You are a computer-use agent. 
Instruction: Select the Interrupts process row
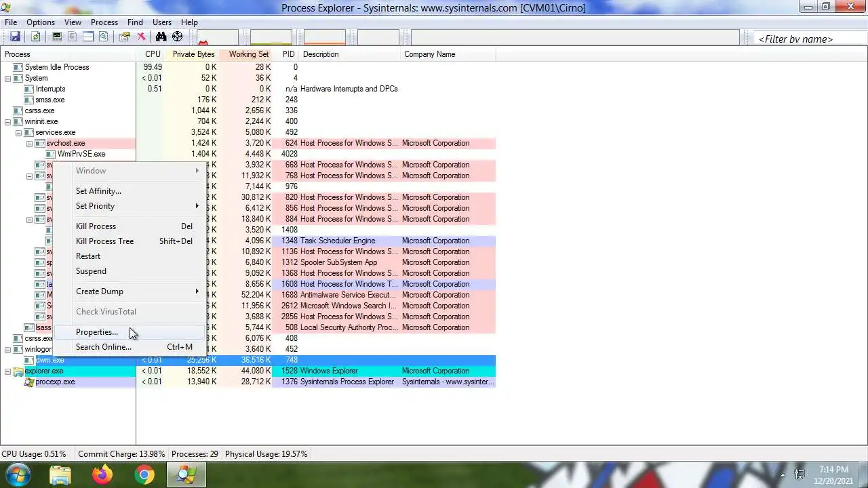[248, 89]
